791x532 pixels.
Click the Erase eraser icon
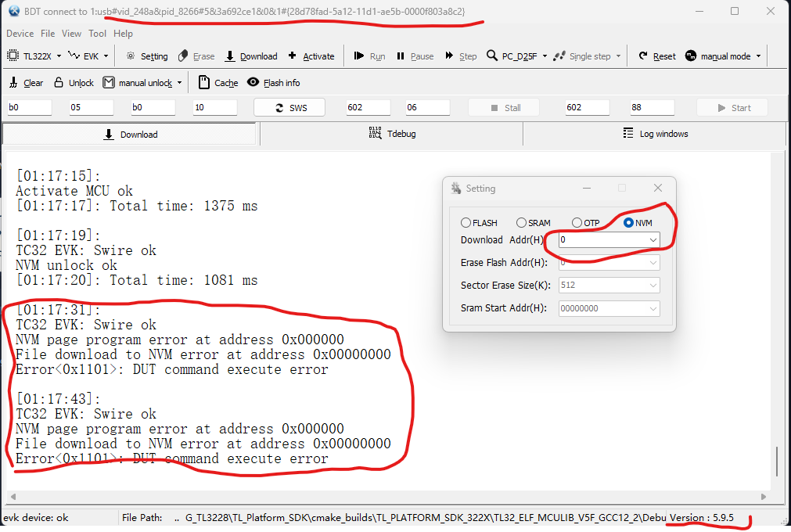183,56
